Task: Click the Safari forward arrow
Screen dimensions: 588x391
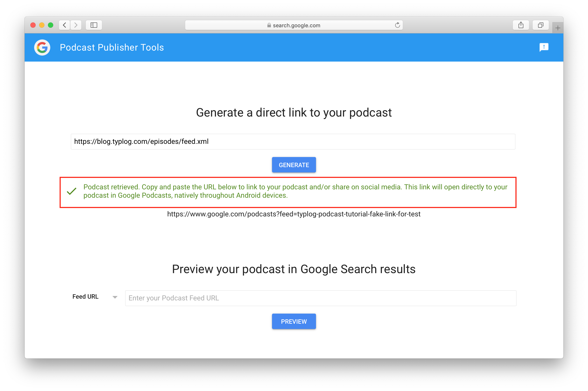Action: pos(76,25)
